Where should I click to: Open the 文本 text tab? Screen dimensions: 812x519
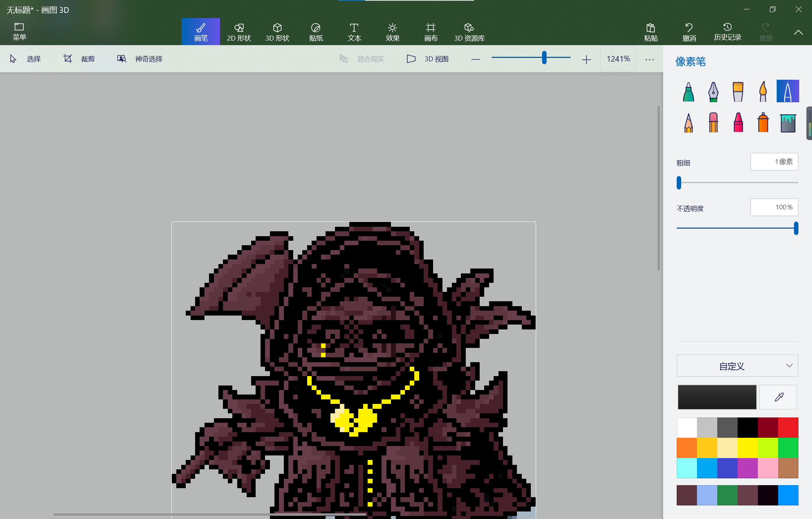point(354,32)
